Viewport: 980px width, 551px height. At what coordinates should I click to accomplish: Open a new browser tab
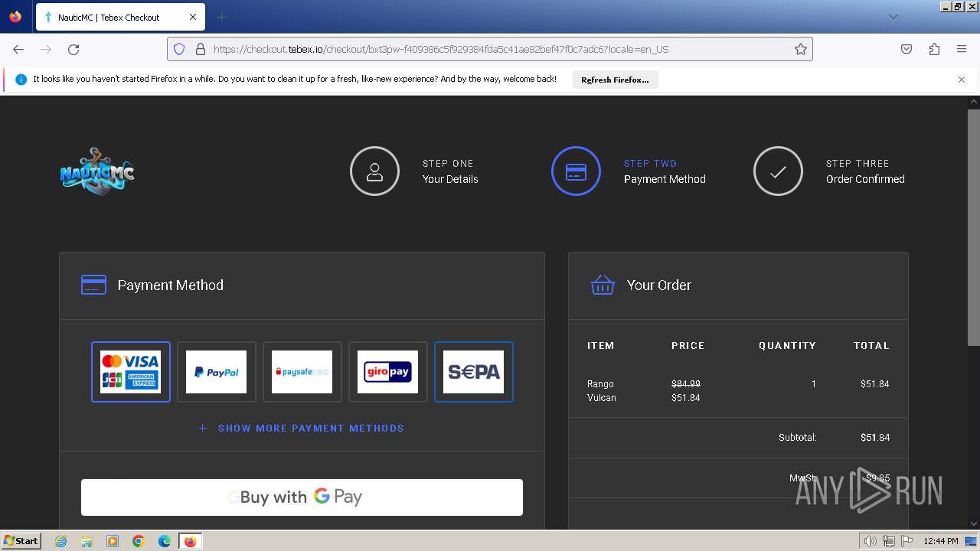(222, 17)
